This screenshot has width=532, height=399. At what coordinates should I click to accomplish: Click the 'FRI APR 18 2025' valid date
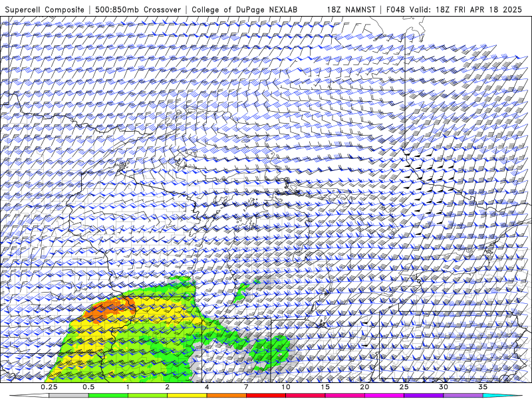pos(487,9)
